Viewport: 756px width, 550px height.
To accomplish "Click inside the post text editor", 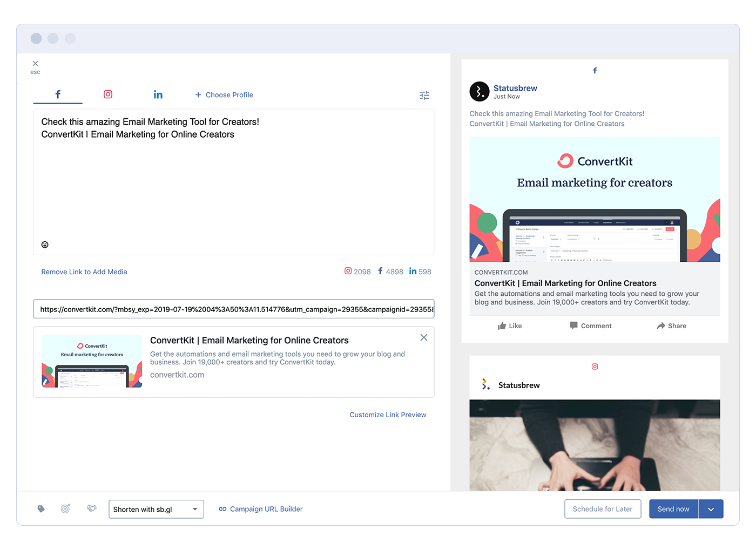I will pyautogui.click(x=234, y=182).
